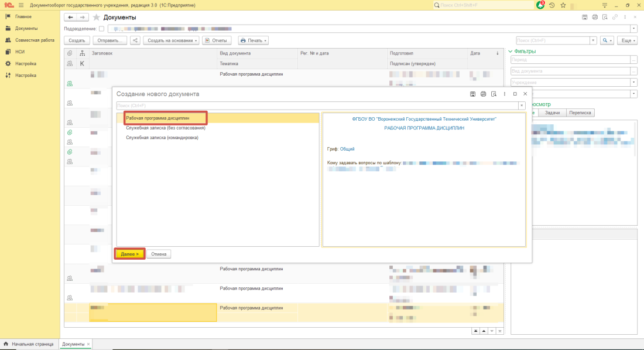Expand the Создать на основании dropdown
This screenshot has height=350, width=644.
(172, 40)
